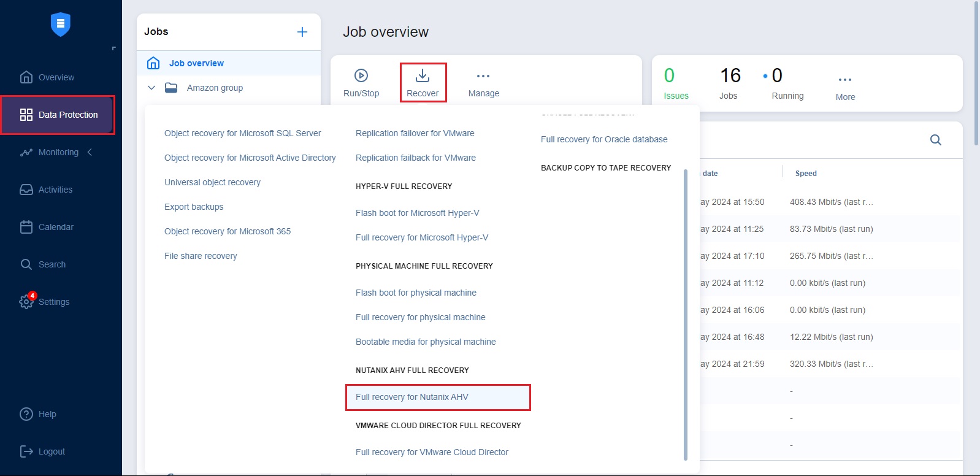
Task: Click the recovery menu vertical scrollbar
Action: click(685, 313)
